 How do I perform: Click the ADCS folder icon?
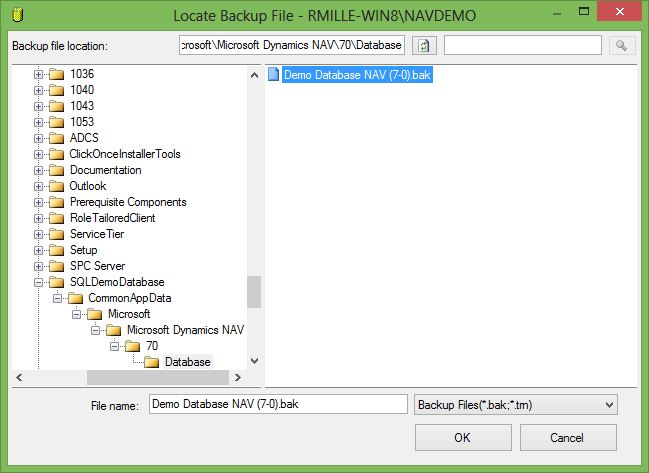tap(57, 139)
